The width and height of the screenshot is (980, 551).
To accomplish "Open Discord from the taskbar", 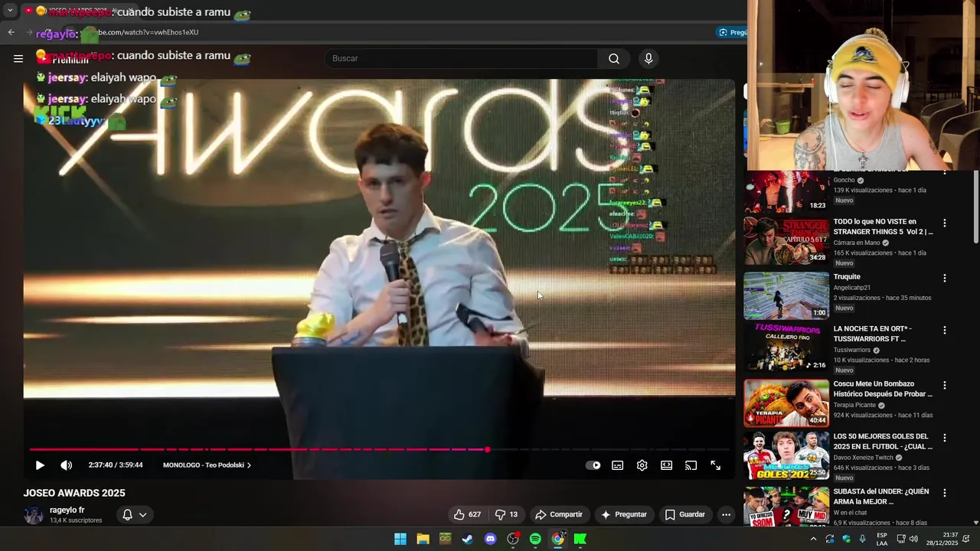I will [x=491, y=540].
